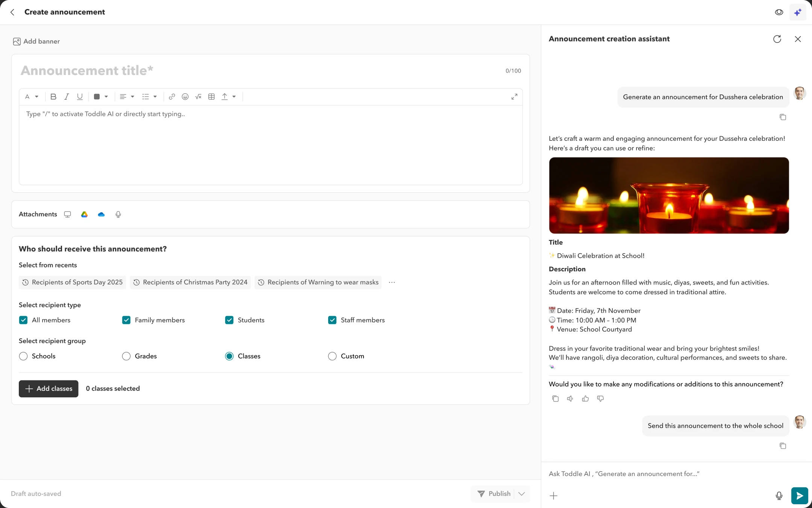Select the Schools recipient group
Image resolution: width=812 pixels, height=508 pixels.
(x=23, y=356)
